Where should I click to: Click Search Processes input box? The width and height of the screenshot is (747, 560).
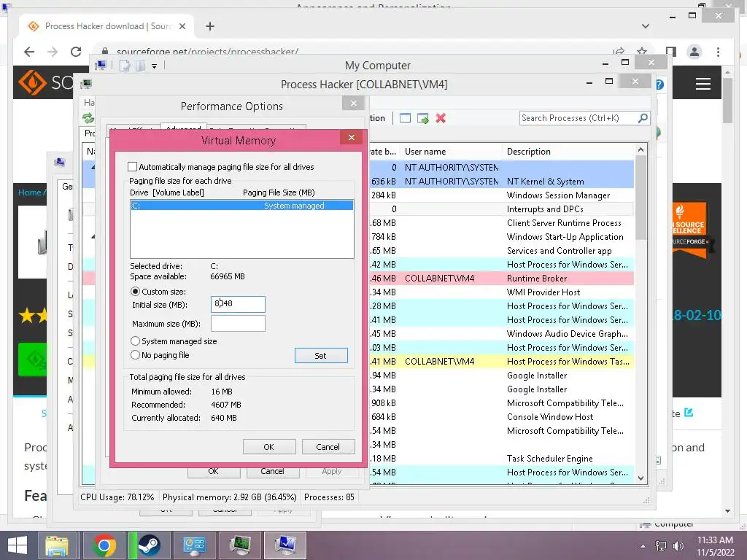point(578,118)
